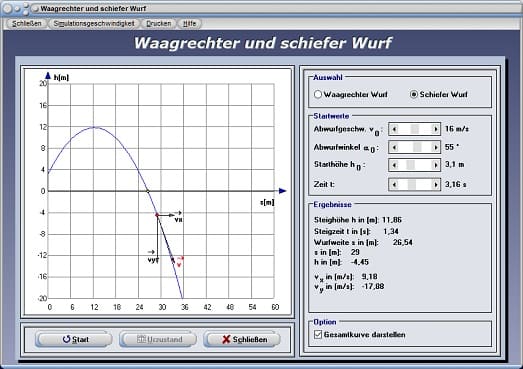Click the Abwurfwinkel slider thumb
The height and width of the screenshot is (369, 523).
tap(417, 147)
